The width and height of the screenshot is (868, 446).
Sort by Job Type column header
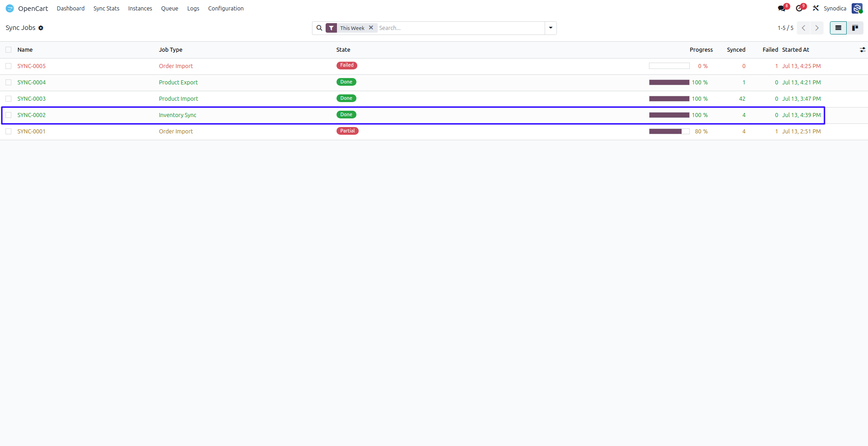(171, 50)
